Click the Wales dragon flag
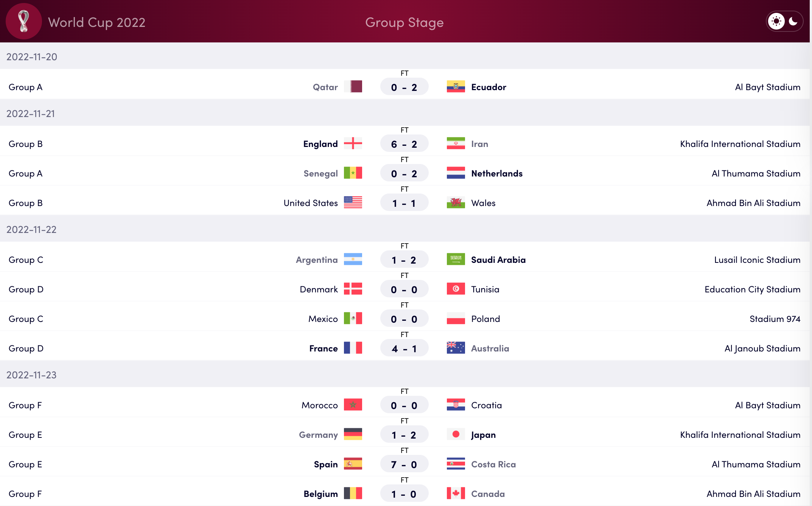Screen dimensions: 812x506 coord(456,203)
